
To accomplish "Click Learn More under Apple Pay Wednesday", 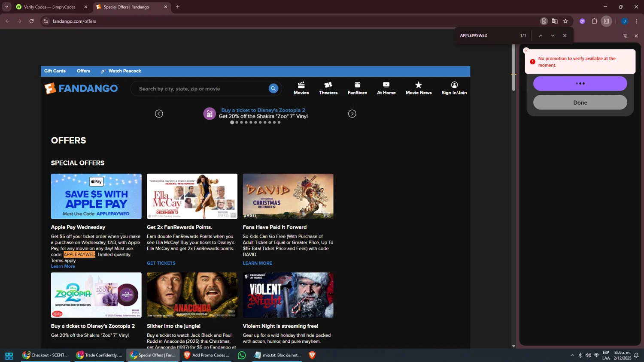I will tap(63, 266).
